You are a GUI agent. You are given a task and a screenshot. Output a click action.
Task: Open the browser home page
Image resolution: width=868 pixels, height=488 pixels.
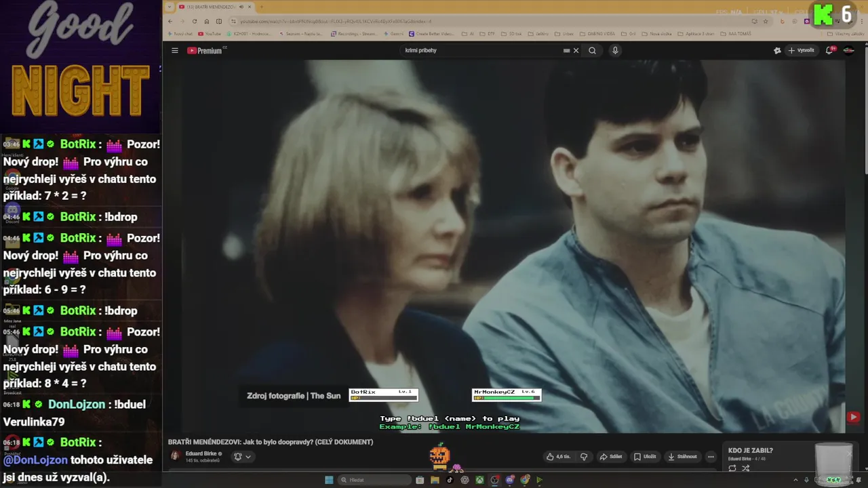point(207,22)
